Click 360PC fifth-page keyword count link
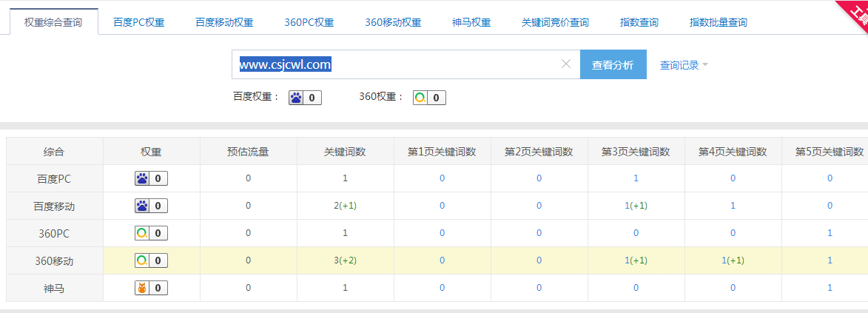Screen dimensions: 868x313 click(x=830, y=233)
